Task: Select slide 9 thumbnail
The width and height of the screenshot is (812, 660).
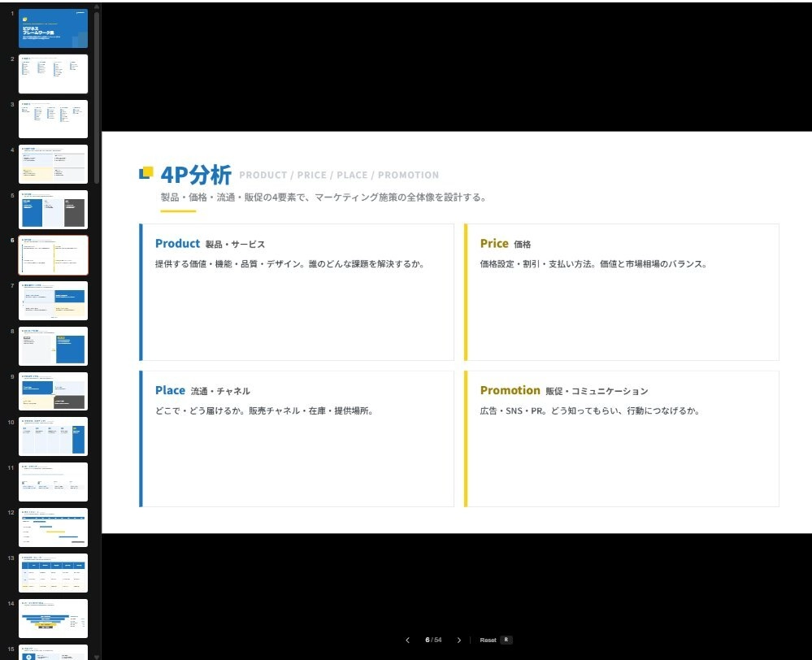Action: 54,391
